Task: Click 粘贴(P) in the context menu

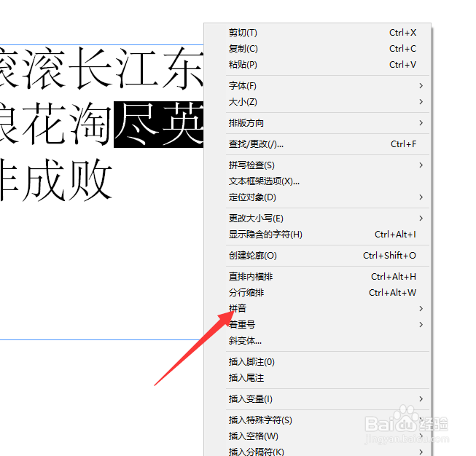Action: tap(318, 65)
